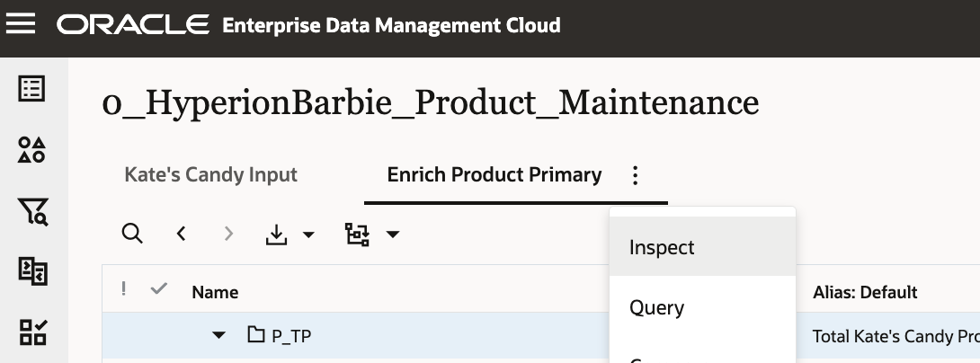Open the filter search sidebar icon
Viewport: 980px width, 363px height.
(x=32, y=211)
